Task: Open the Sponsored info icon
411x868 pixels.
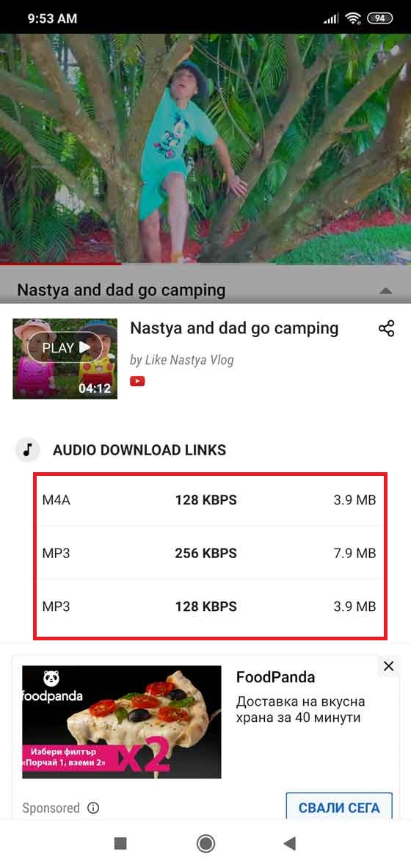Action: point(93,809)
